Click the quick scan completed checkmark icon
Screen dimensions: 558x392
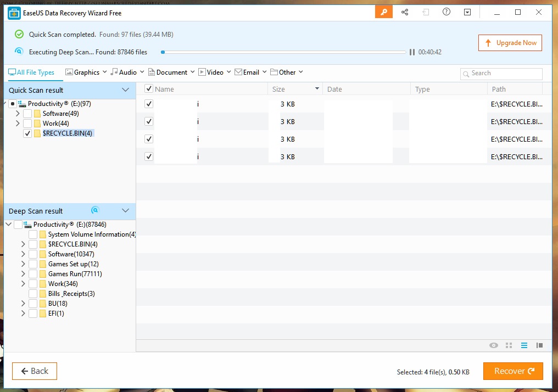pos(19,34)
